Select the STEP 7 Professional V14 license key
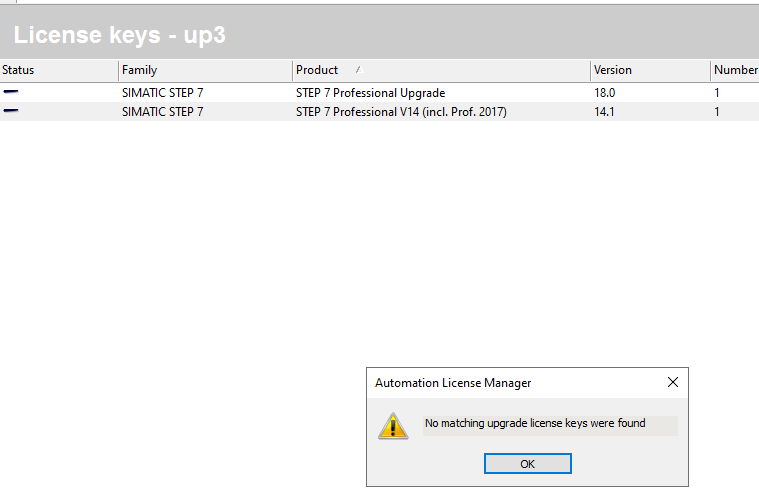The height and width of the screenshot is (493, 759). pyautogui.click(x=401, y=112)
